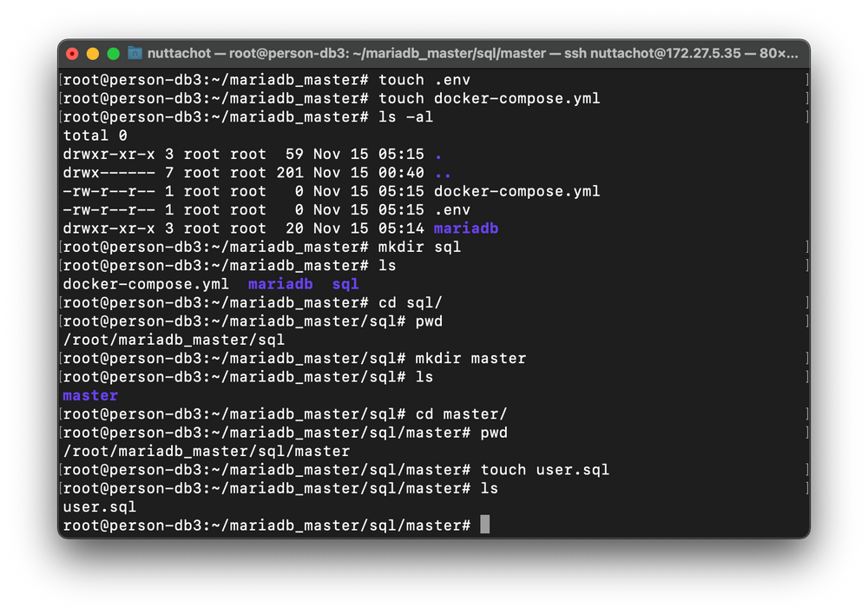The width and height of the screenshot is (868, 615).
Task: Select the blue master directory listing
Action: coord(89,395)
